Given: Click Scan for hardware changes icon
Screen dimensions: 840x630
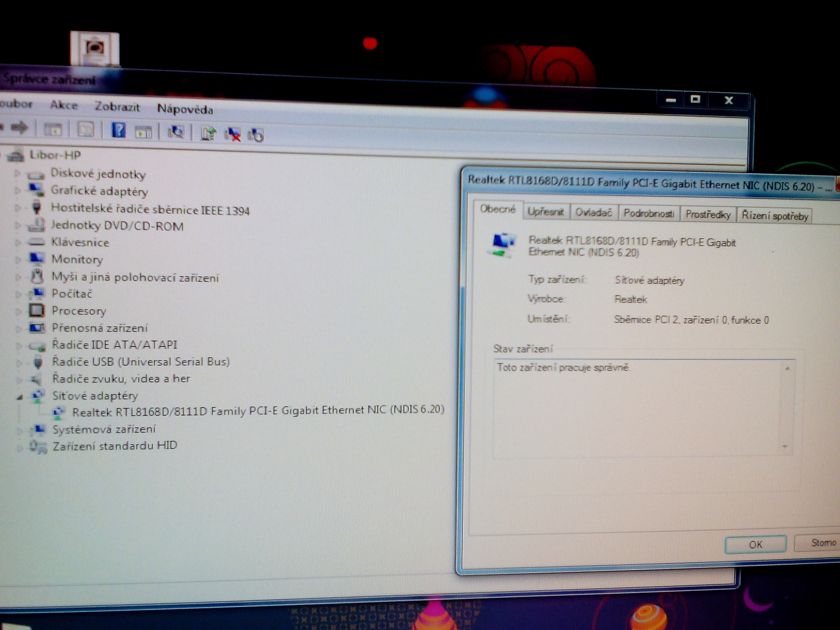Looking at the screenshot, I should coord(176,132).
